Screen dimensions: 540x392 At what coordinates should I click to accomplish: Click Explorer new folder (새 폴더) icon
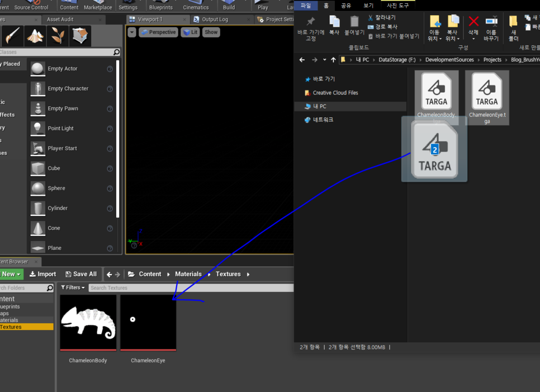pos(513,21)
